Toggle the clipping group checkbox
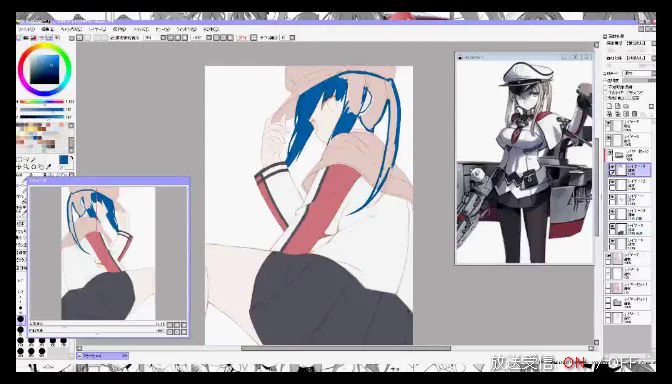 pos(606,92)
